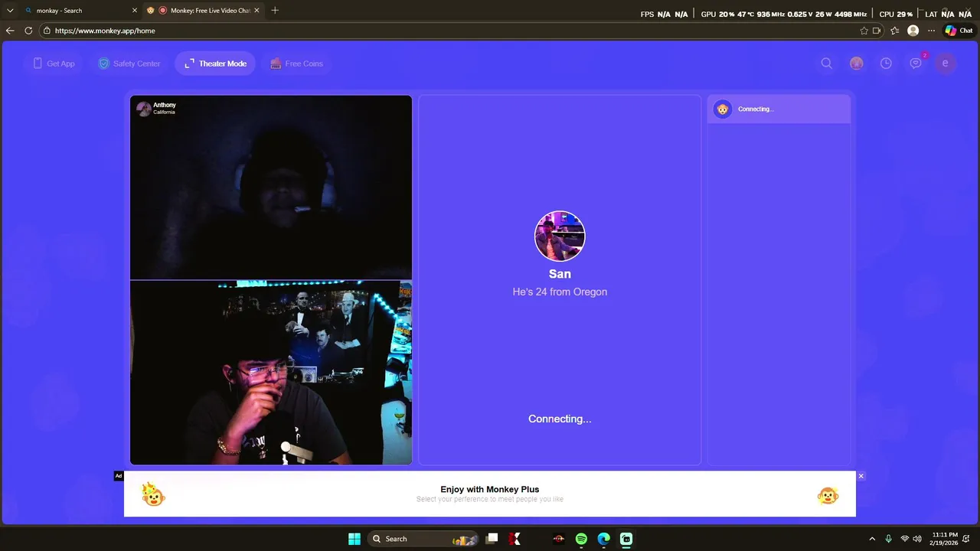
Task: Open the browser favorites list
Action: pos(894,31)
